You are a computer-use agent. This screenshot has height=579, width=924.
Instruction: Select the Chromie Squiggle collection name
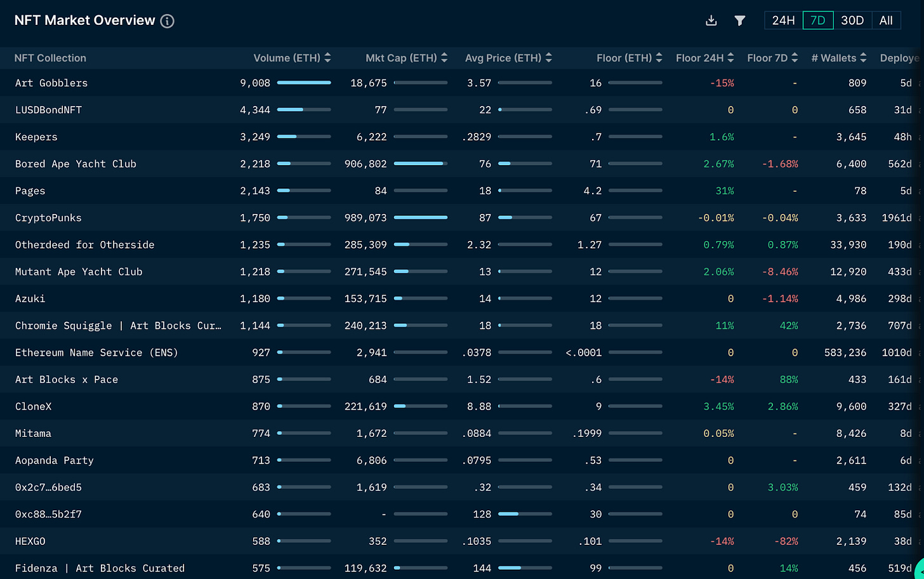click(x=118, y=326)
